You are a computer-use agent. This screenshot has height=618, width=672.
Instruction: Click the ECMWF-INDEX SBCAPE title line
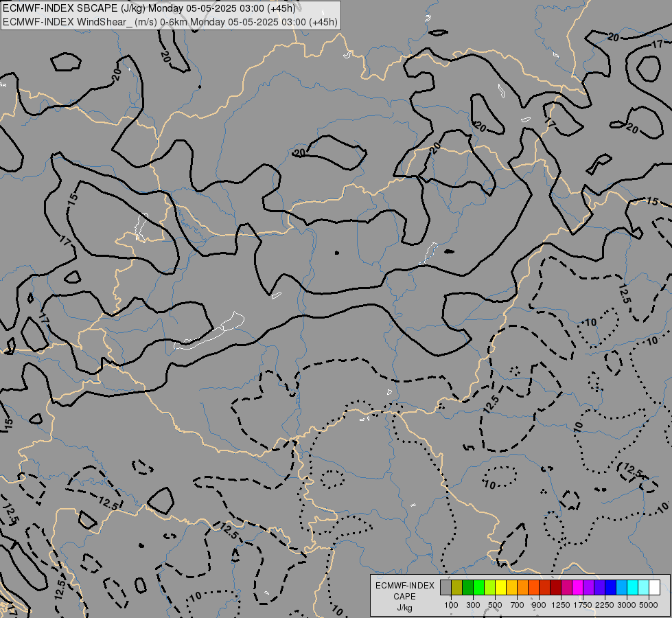(x=149, y=8)
